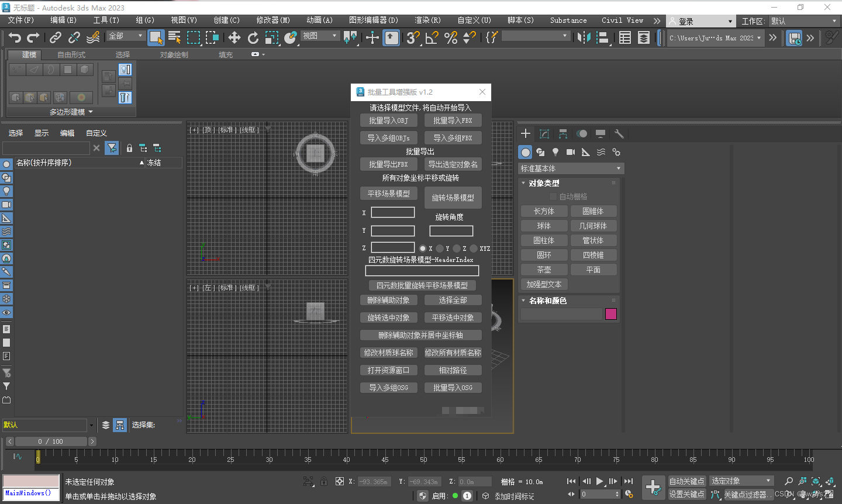Select Lights category bulb icon
Image resolution: width=842 pixels, height=504 pixels.
point(555,152)
